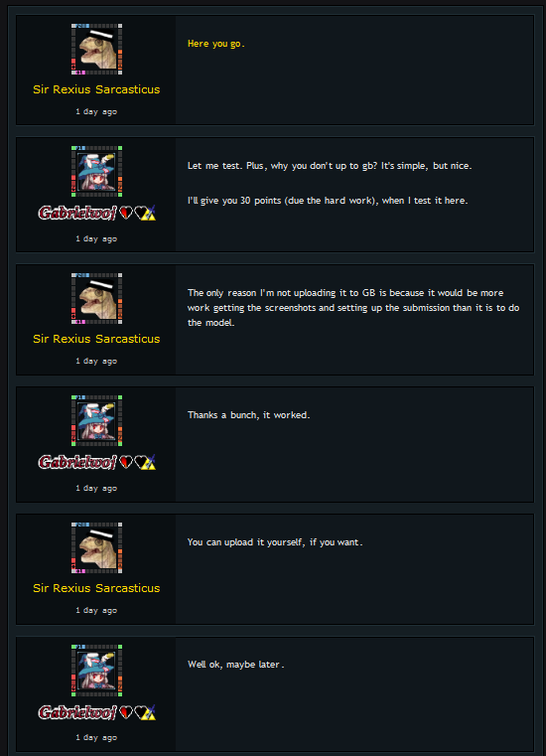Click Gabrielwoj's avatar in the second post
Viewport: 546px width, 756px height.
[96, 171]
